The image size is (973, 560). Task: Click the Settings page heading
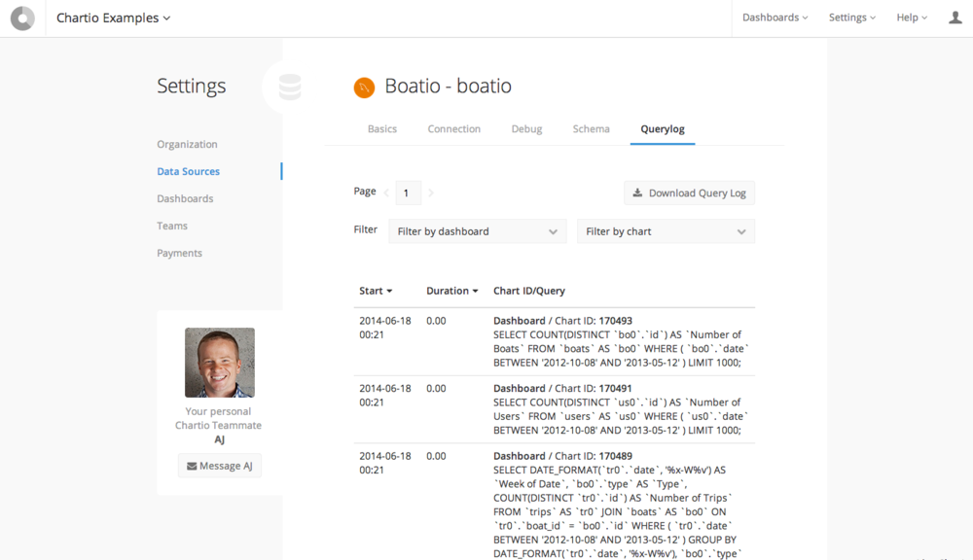[191, 86]
